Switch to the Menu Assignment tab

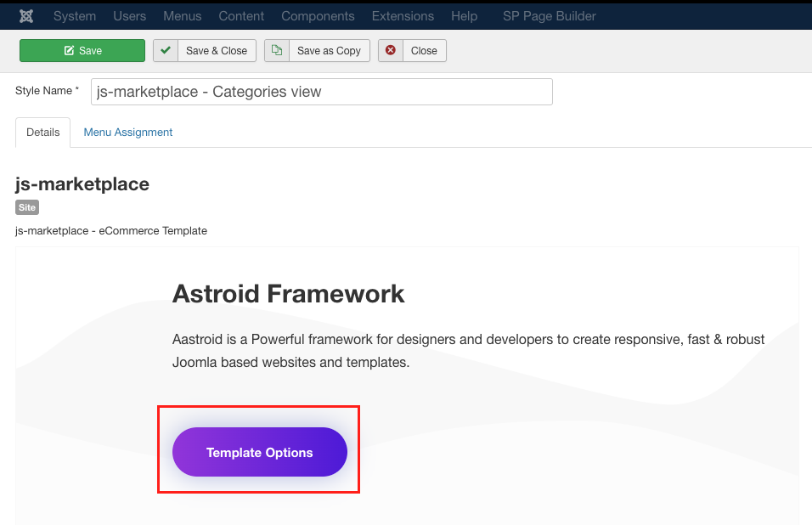[x=128, y=132]
